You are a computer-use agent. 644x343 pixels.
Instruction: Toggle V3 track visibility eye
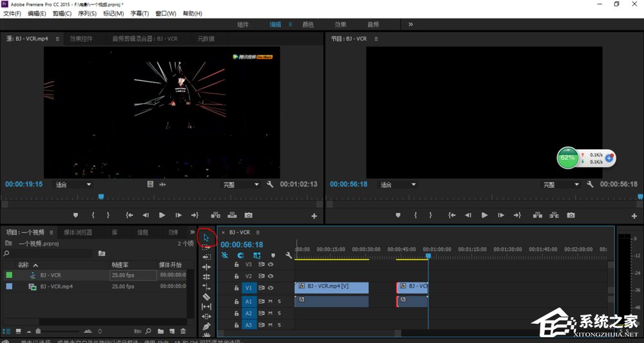pyautogui.click(x=270, y=264)
